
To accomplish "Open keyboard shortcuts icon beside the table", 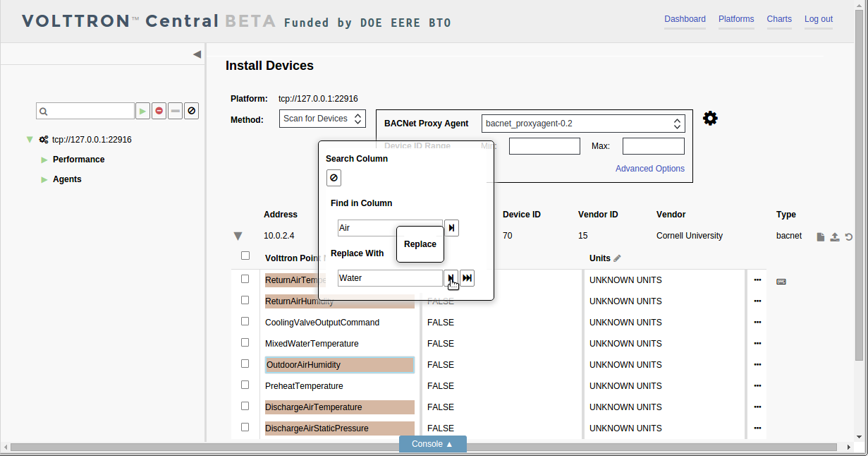I will click(781, 282).
